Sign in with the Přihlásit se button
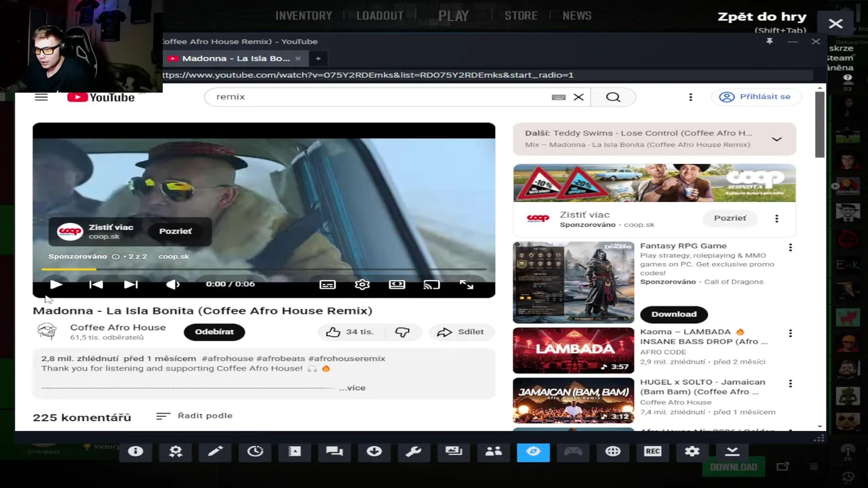The image size is (868, 488). [x=755, y=97]
